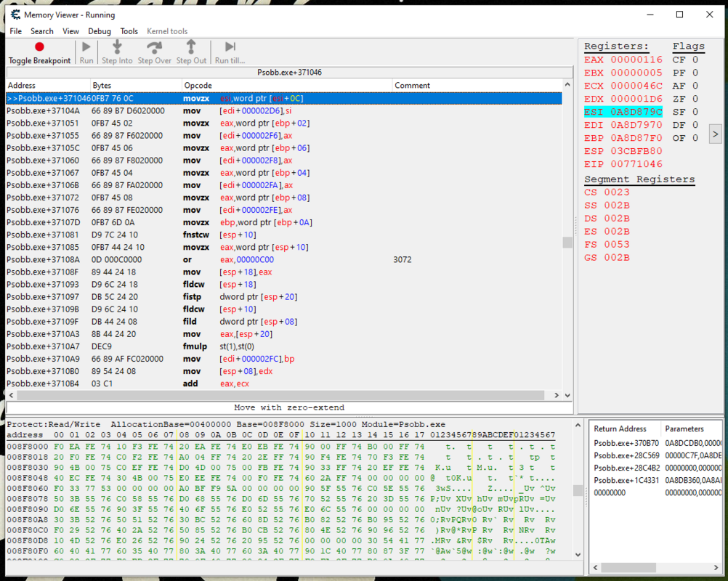Viewport: 728px width, 581px height.
Task: Click hex row address 008F8000
Action: click(28, 447)
